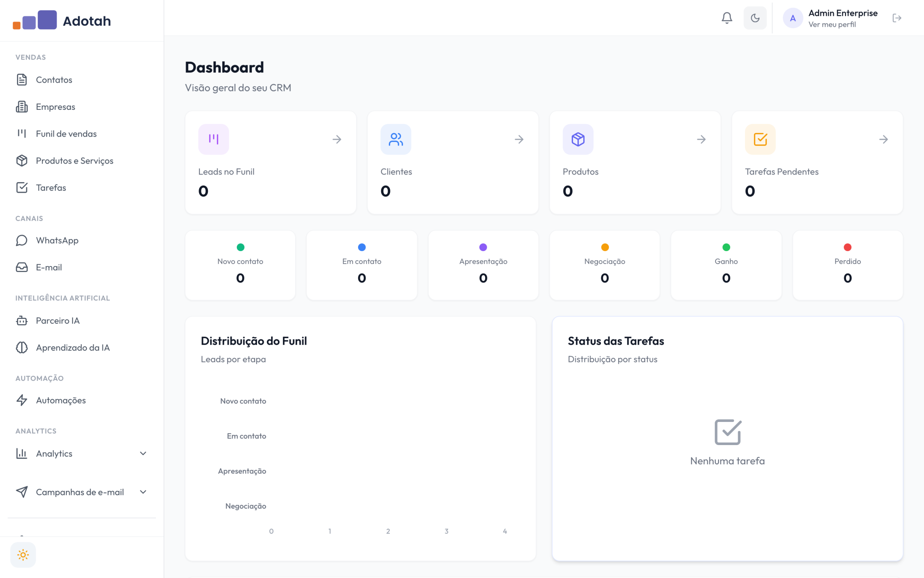
Task: Navigate to Tarefas page
Action: point(82,187)
